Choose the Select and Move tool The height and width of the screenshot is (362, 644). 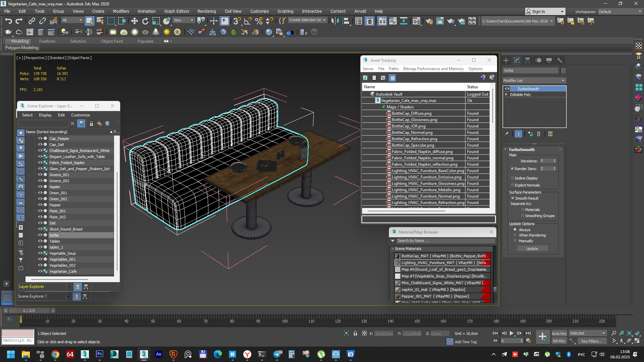tap(134, 21)
